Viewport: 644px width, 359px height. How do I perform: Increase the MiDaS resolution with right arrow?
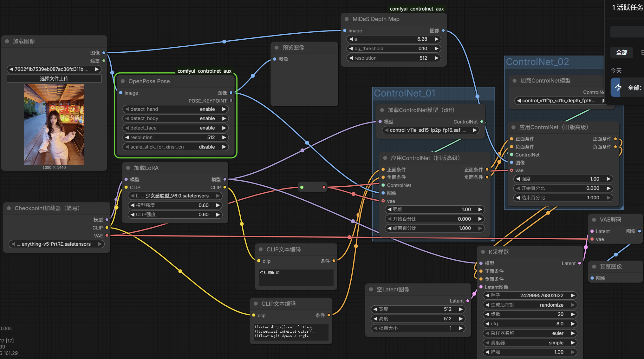point(436,58)
